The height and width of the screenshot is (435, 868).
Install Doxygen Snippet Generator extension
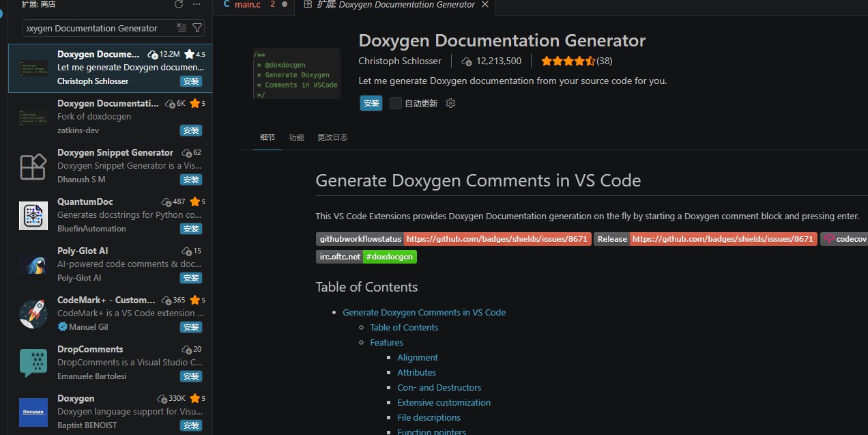coord(191,180)
